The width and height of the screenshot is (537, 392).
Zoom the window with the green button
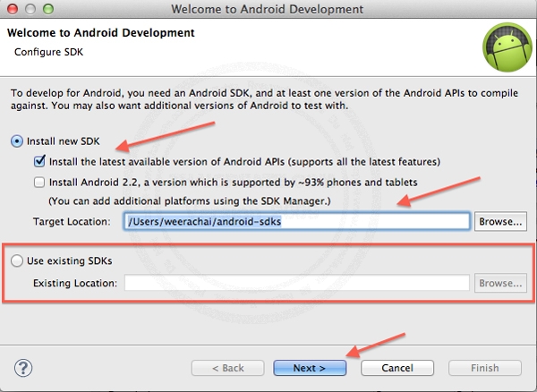pyautogui.click(x=48, y=9)
